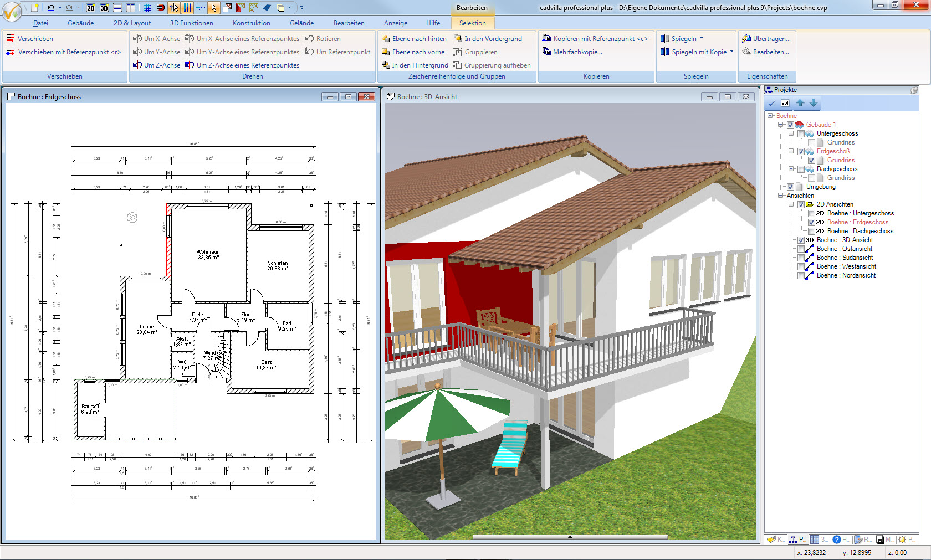Uncheck Boehne : 3D-Ansicht view

(x=801, y=240)
